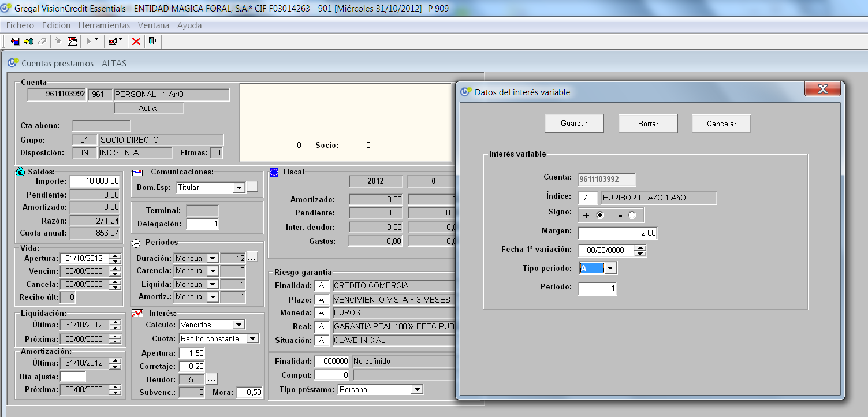Select the minus Signo radio button
The image size is (868, 417).
coord(632,215)
